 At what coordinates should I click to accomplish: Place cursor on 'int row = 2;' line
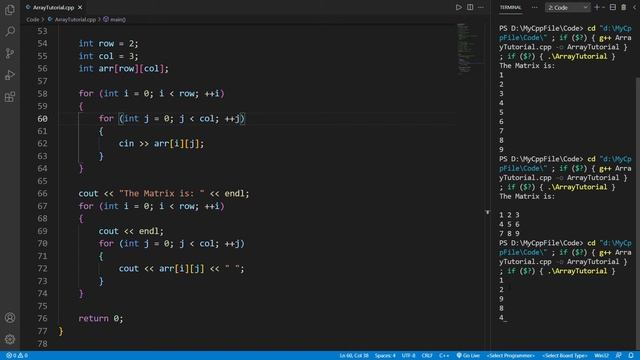click(108, 43)
